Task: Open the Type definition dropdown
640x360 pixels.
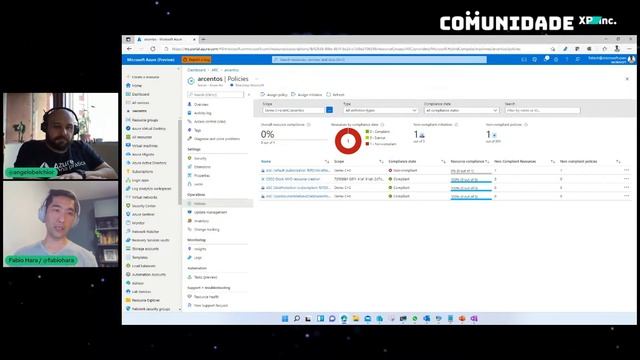Action: 380,110
